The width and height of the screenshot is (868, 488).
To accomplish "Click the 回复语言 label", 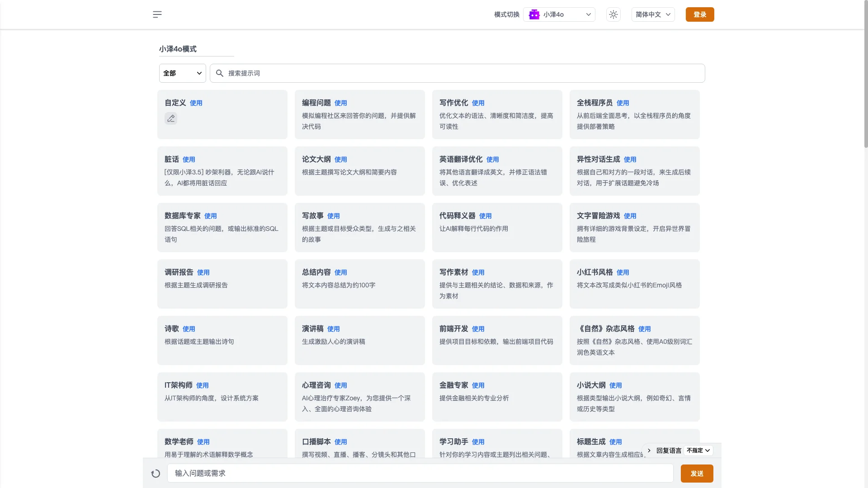I will coord(669,450).
